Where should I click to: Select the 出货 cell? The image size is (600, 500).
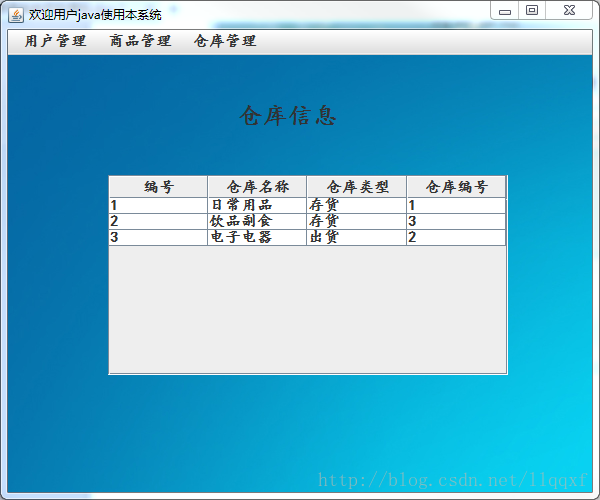pos(357,237)
